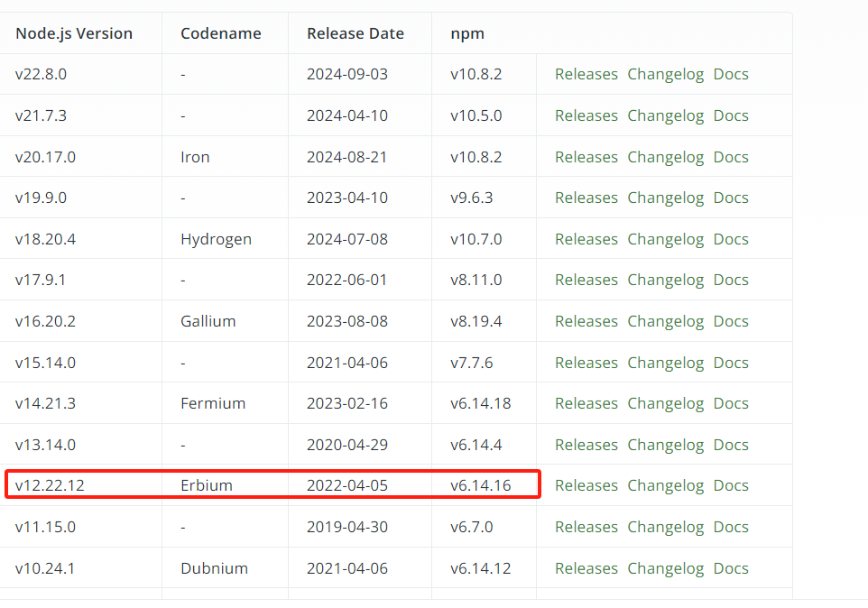The width and height of the screenshot is (868, 608).
Task: View Changelog for v18.20.4
Action: click(665, 239)
